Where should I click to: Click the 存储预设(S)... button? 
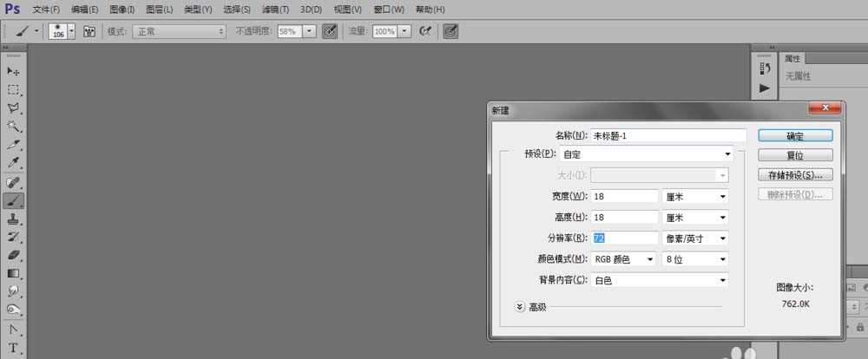(x=794, y=175)
